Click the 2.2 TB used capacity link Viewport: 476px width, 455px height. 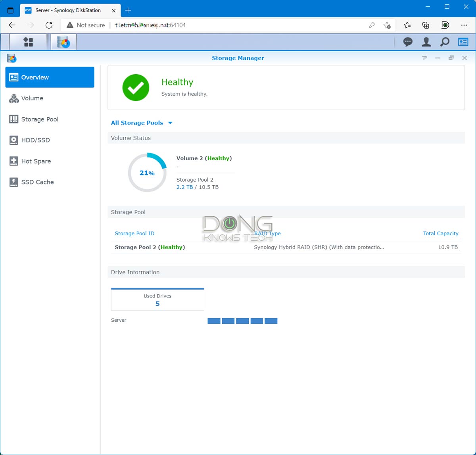click(184, 187)
